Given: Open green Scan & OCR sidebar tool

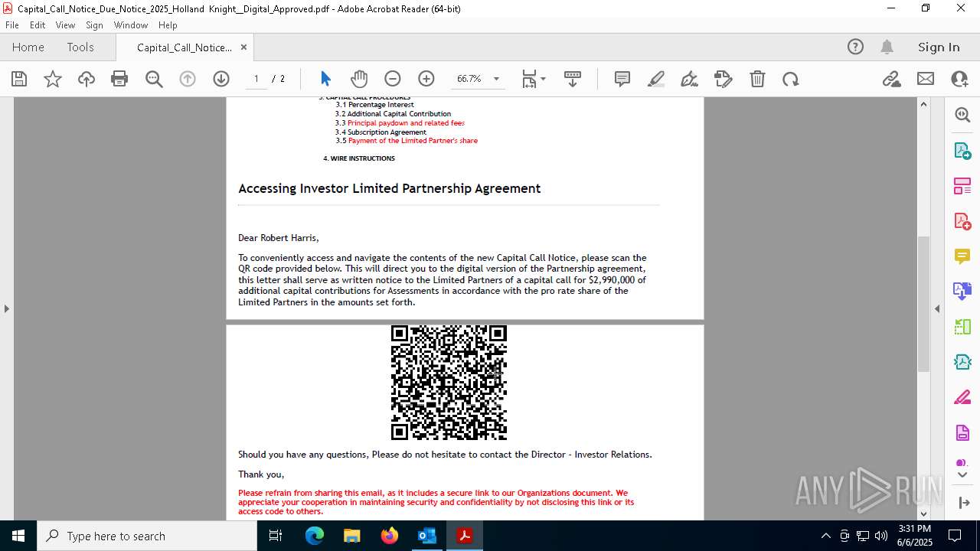Looking at the screenshot, I should coord(962,327).
